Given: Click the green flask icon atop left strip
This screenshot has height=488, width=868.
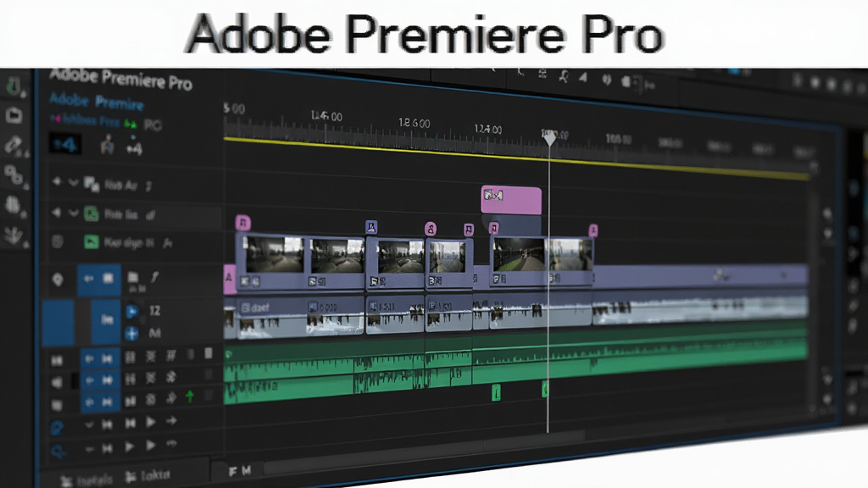Looking at the screenshot, I should coord(14,86).
